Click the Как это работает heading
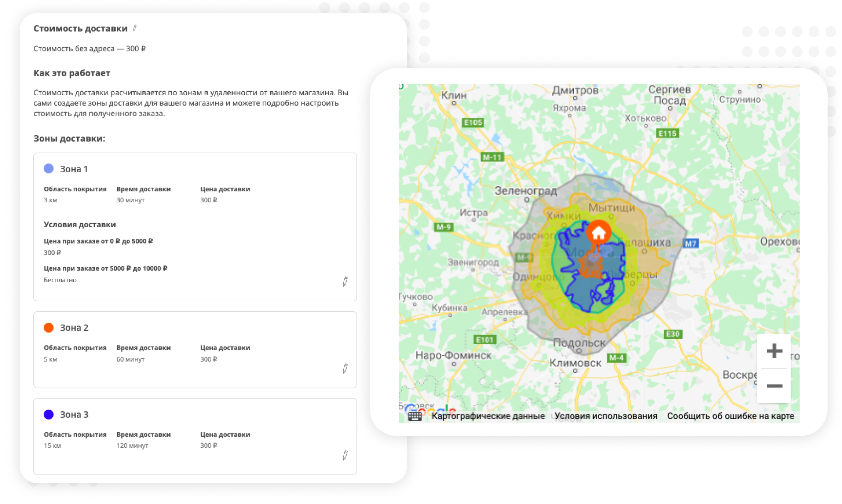Viewport: 842px width, 504px height. click(x=72, y=73)
